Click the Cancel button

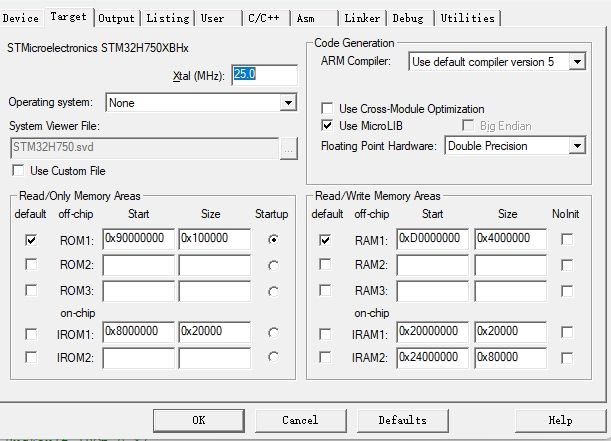(x=300, y=420)
